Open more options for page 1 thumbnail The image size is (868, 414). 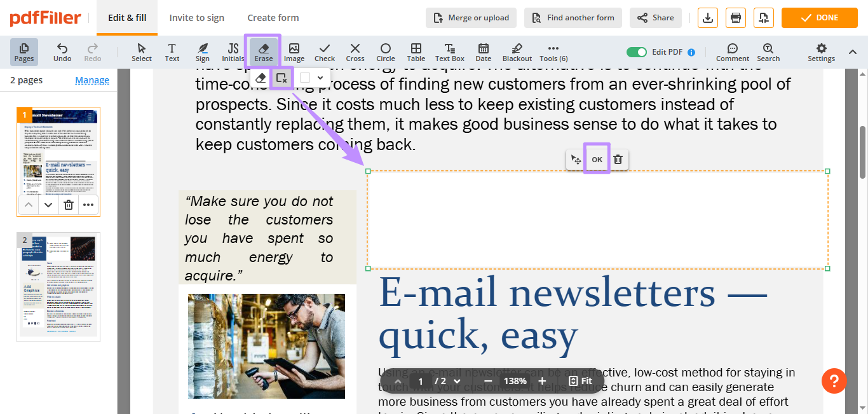coord(88,205)
